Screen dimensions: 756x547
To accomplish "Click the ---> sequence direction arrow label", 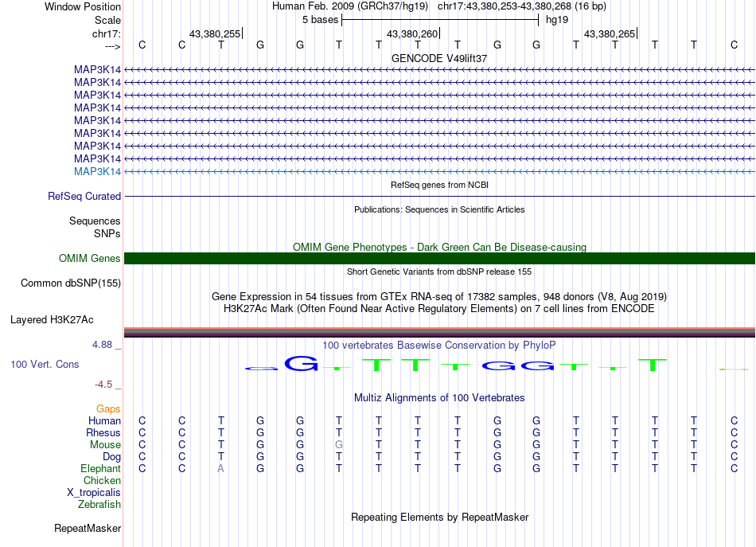I will coord(113,47).
